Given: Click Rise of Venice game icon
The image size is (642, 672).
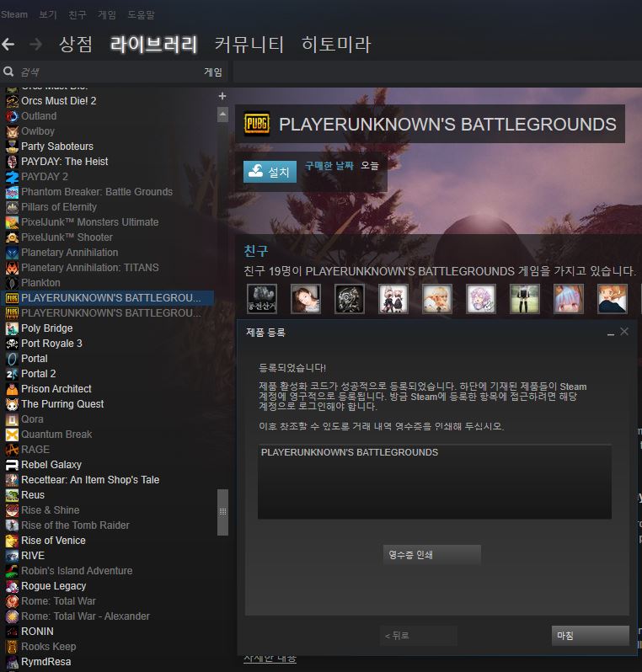Looking at the screenshot, I should (12, 541).
